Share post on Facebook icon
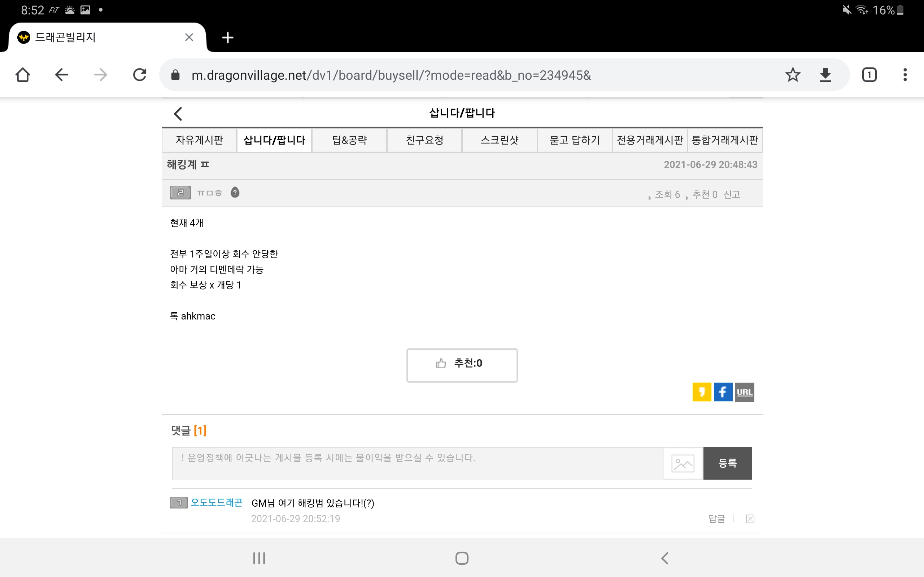 [x=723, y=392]
